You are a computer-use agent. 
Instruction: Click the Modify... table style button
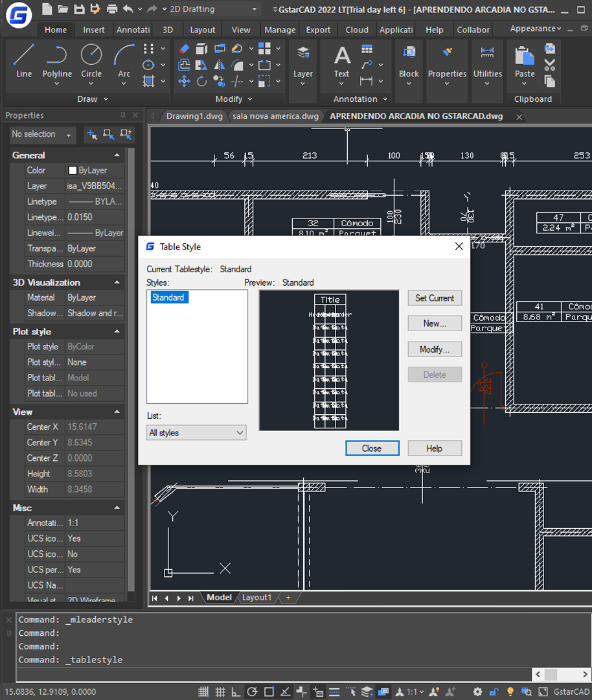tap(435, 349)
